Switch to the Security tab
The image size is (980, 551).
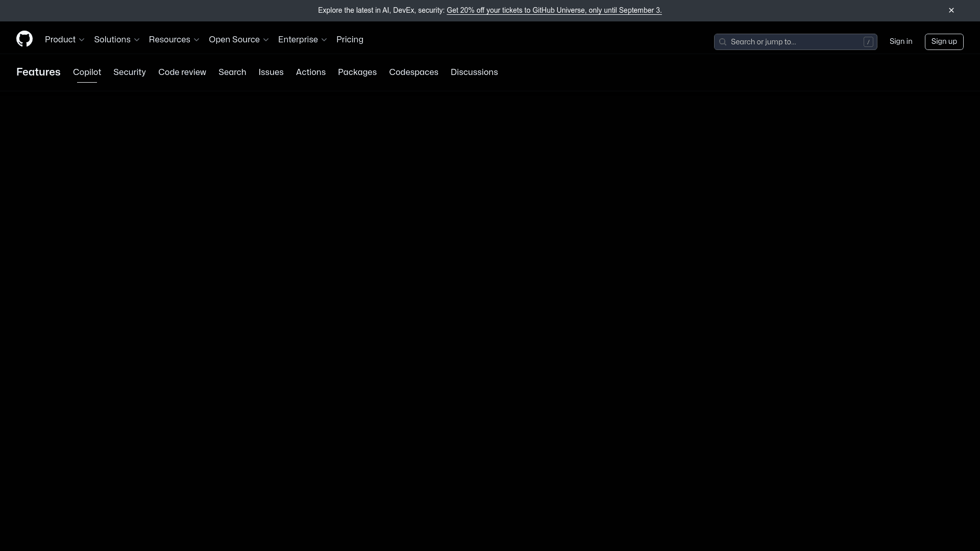point(129,72)
